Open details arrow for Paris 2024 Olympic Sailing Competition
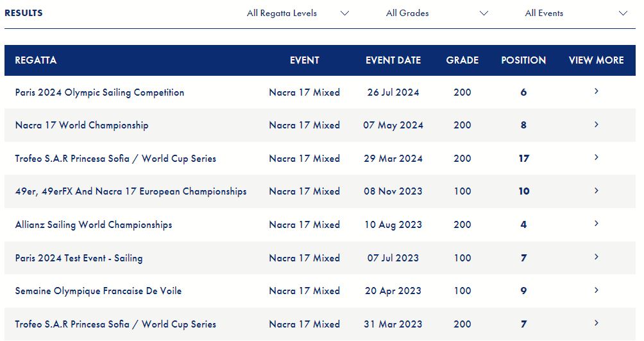The image size is (644, 341). click(x=597, y=92)
